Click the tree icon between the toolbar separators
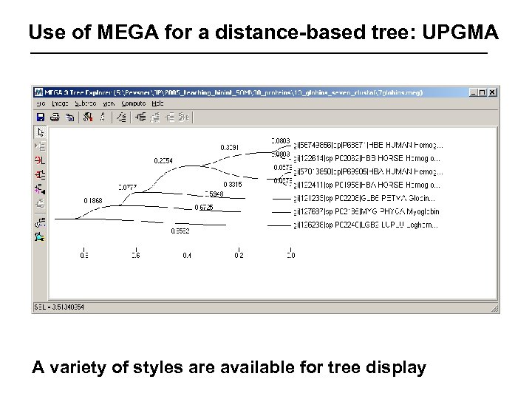 pyautogui.click(x=121, y=117)
